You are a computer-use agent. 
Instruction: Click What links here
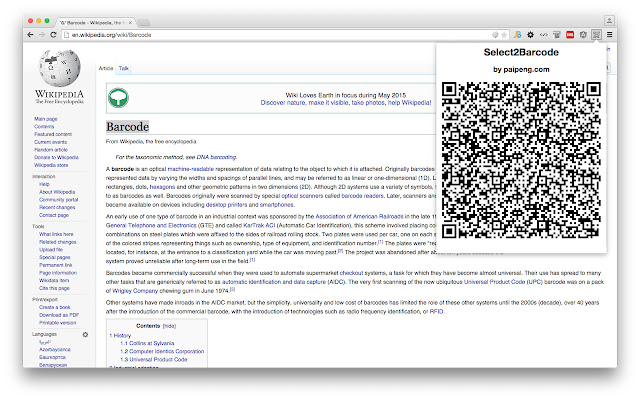click(x=56, y=234)
